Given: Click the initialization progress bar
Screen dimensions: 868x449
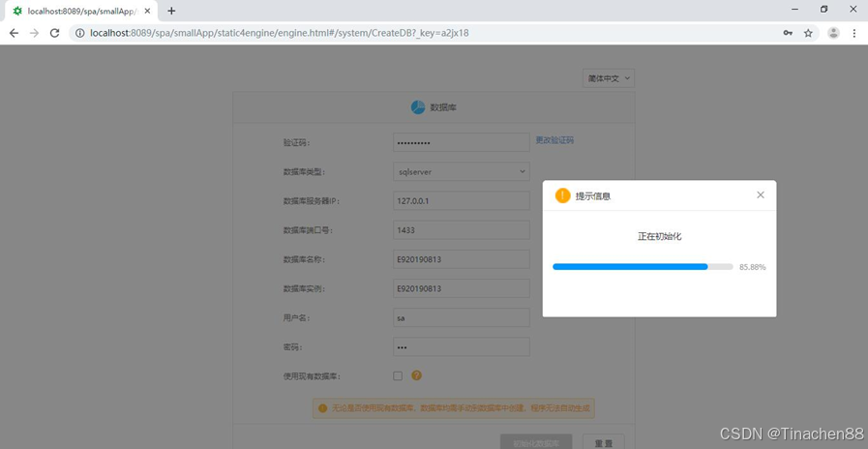Looking at the screenshot, I should click(x=642, y=266).
